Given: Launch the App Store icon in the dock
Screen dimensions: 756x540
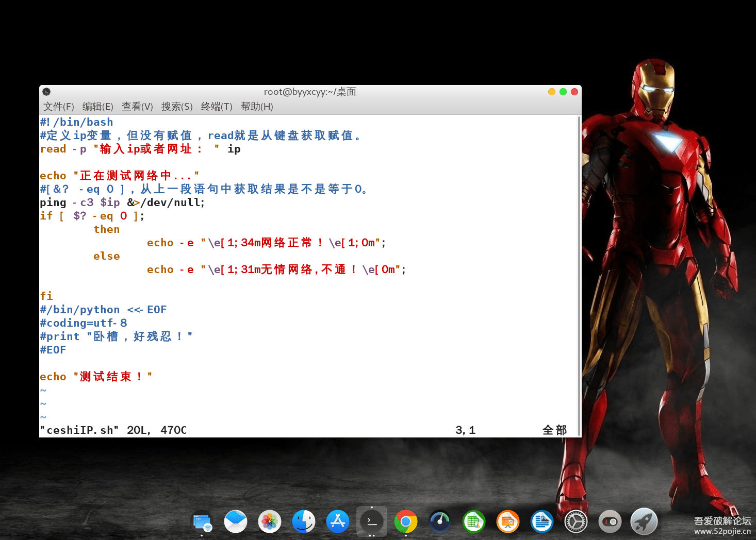Looking at the screenshot, I should [338, 522].
